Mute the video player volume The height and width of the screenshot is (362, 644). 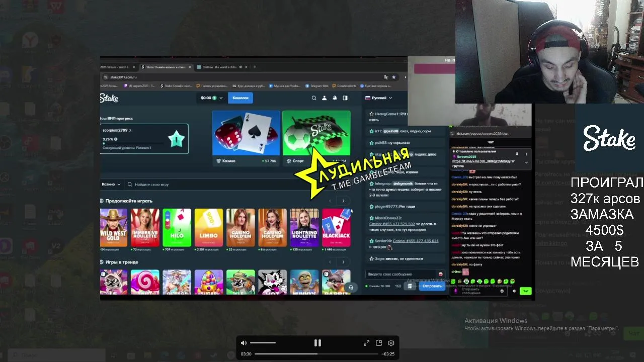244,343
